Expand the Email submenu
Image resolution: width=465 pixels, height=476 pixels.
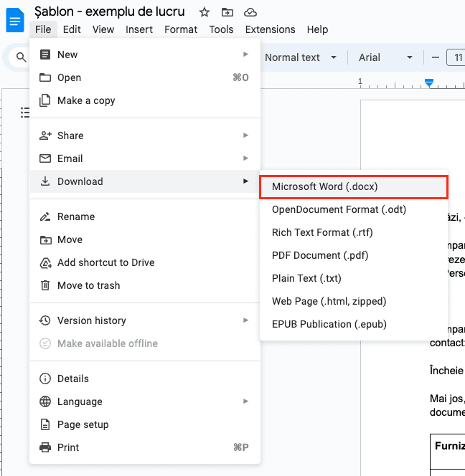point(145,158)
